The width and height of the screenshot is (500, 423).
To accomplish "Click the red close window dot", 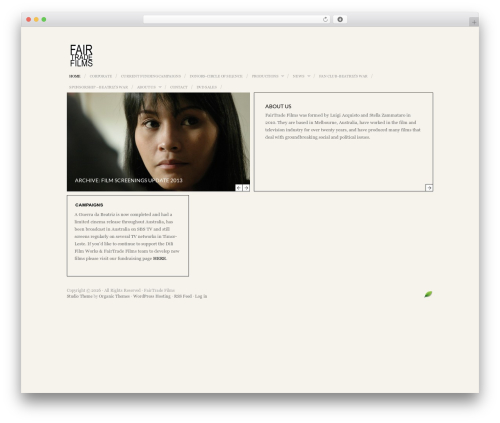I will click(29, 19).
